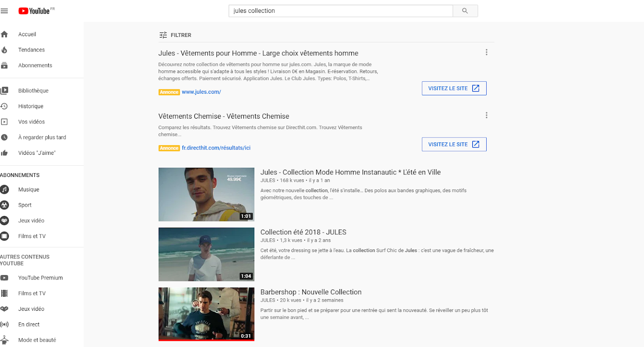Click the Historique clock icon
The width and height of the screenshot is (644, 347).
(x=4, y=106)
